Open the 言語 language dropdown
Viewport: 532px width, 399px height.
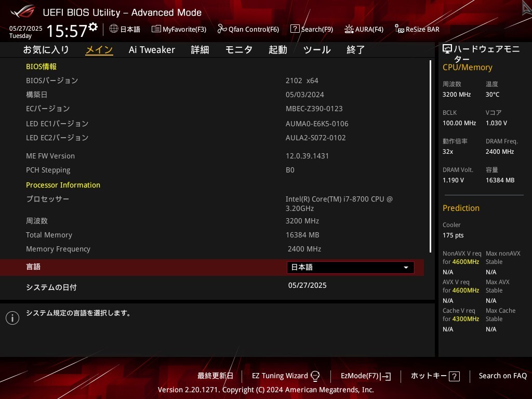[x=351, y=268]
